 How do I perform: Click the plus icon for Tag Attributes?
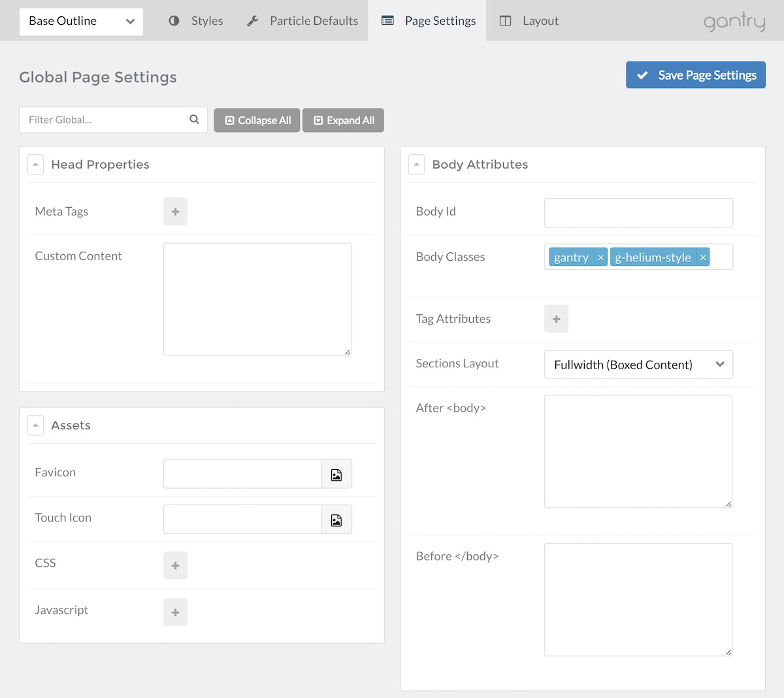point(556,319)
